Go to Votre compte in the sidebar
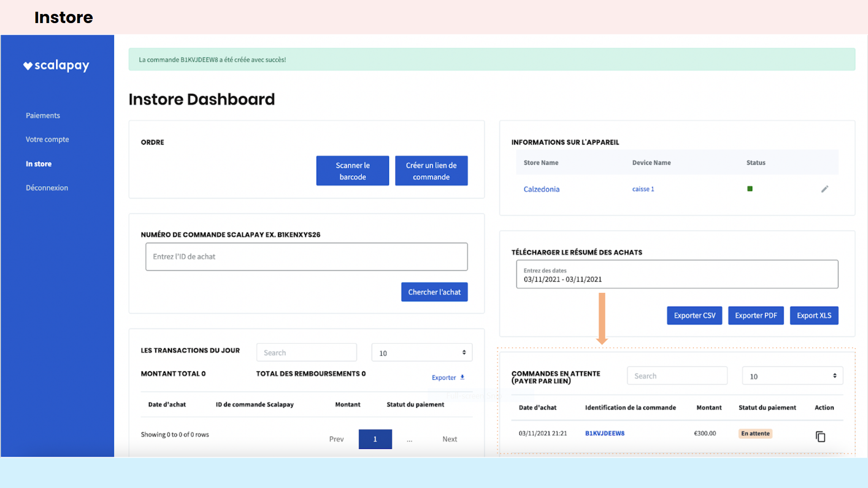This screenshot has width=868, height=488. pyautogui.click(x=47, y=140)
